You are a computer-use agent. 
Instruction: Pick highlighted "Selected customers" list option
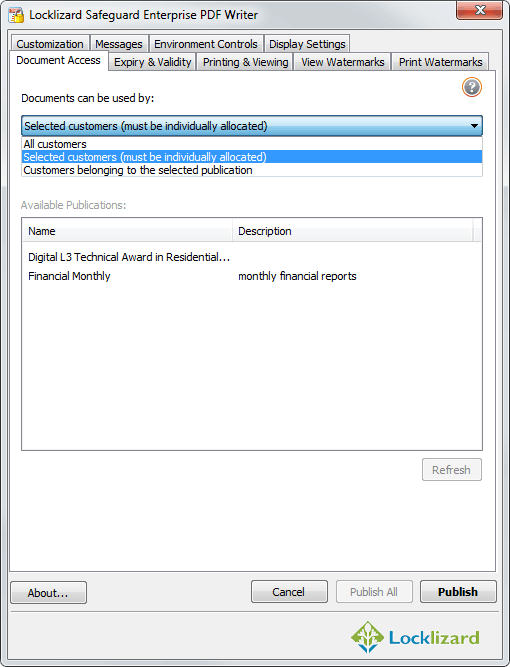coord(252,157)
